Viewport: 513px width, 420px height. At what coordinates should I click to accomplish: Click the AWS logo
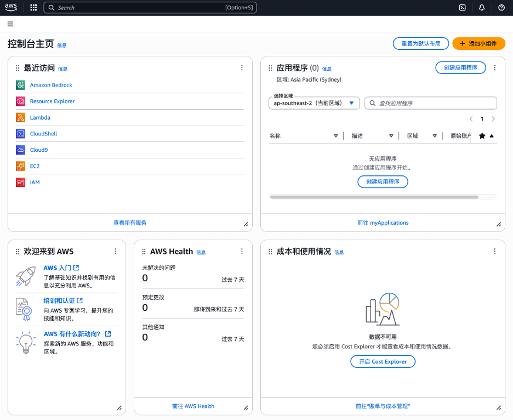pyautogui.click(x=11, y=7)
